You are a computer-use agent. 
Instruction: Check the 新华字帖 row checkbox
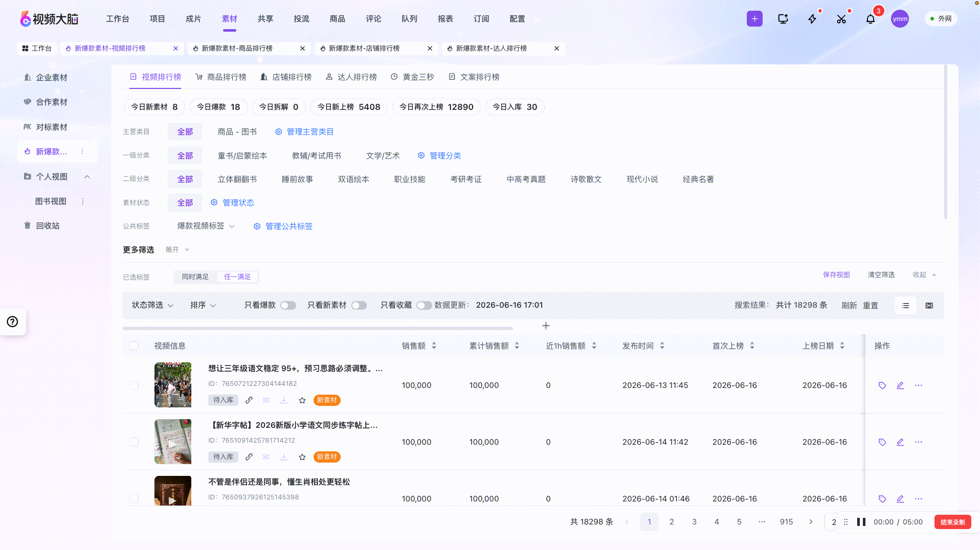pos(134,442)
